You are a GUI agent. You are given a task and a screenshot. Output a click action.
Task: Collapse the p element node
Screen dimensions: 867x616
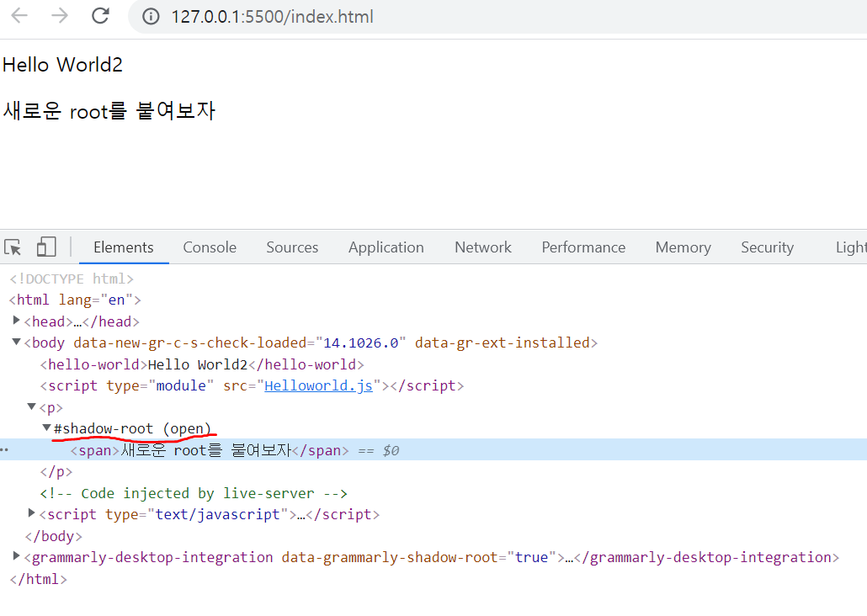click(31, 406)
